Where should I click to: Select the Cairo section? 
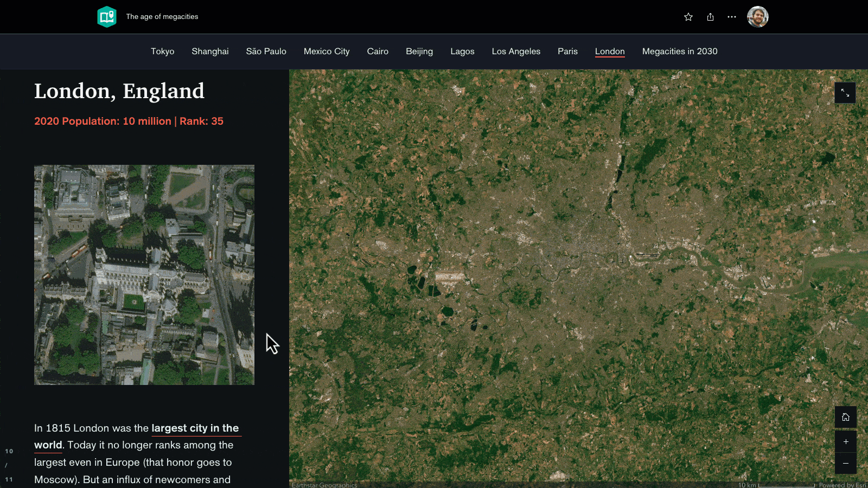coord(378,52)
